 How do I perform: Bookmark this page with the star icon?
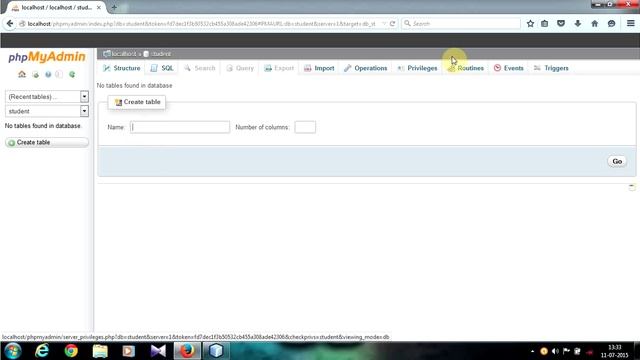(x=530, y=24)
